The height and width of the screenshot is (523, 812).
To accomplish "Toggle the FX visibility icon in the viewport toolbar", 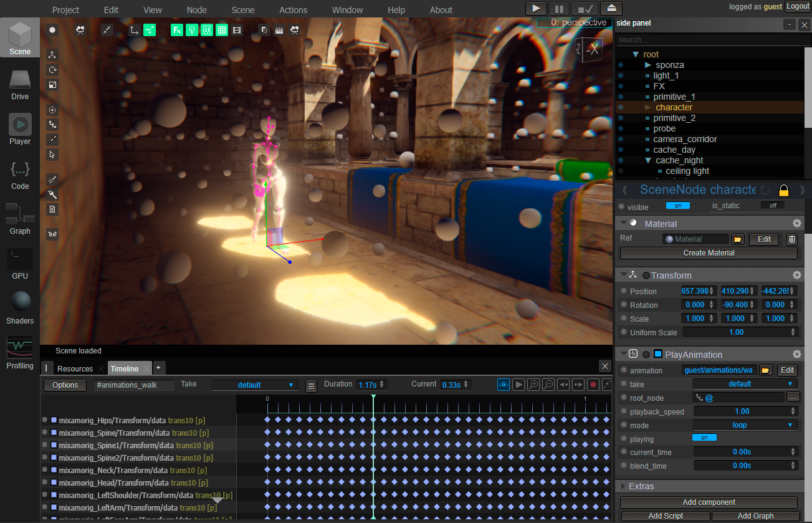I will (x=178, y=29).
